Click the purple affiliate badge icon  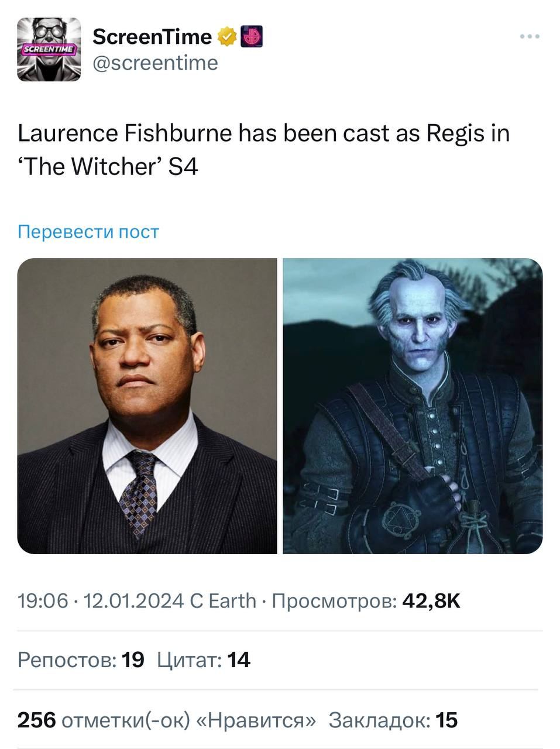tap(252, 37)
